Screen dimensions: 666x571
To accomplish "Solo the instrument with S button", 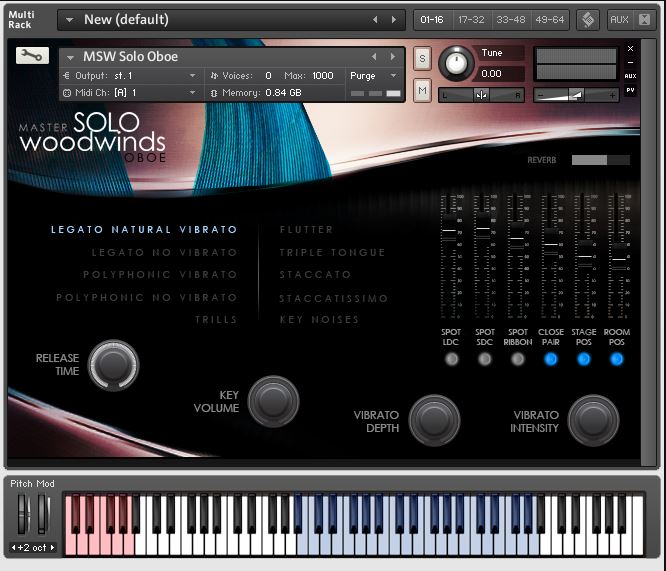I will (x=422, y=58).
